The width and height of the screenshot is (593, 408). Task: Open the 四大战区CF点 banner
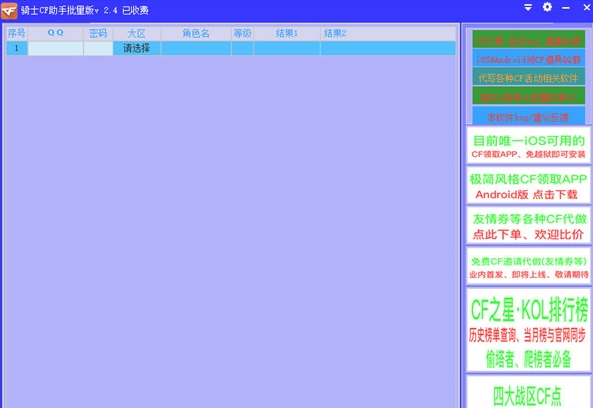coord(529,392)
